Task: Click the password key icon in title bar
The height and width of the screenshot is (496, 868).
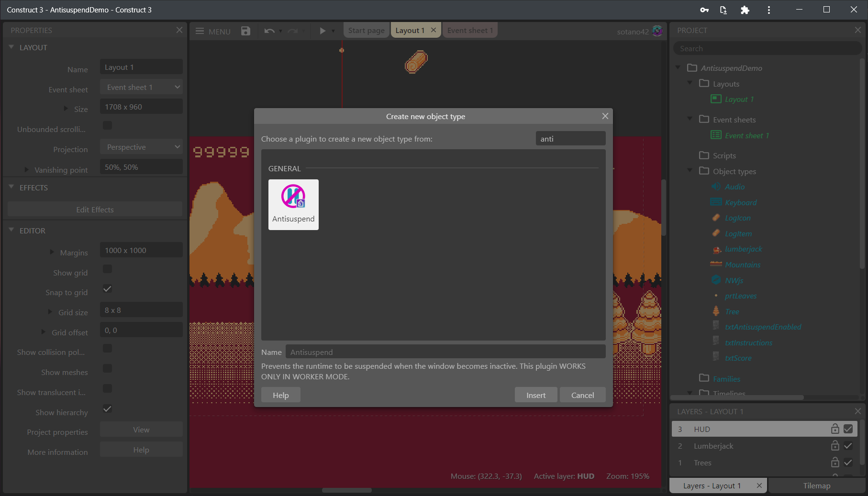Action: (704, 10)
